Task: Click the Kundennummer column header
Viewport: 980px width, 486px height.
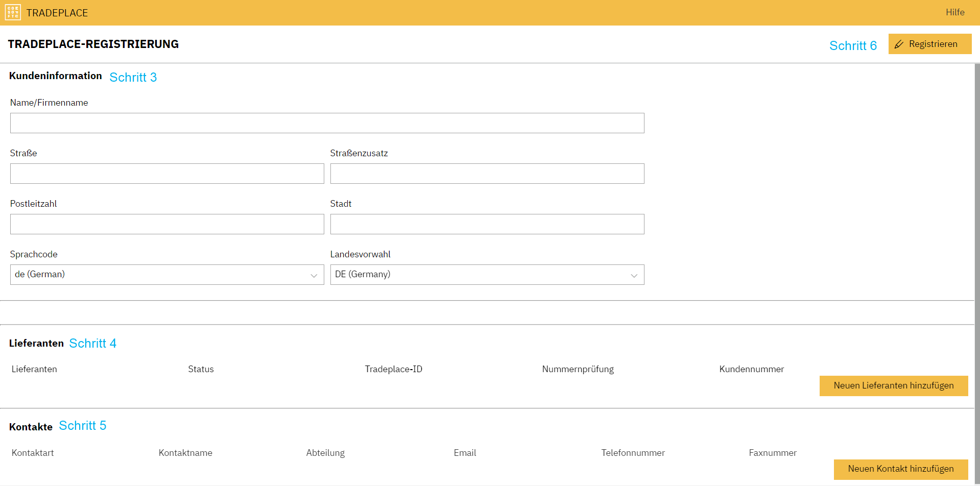Action: pyautogui.click(x=751, y=369)
